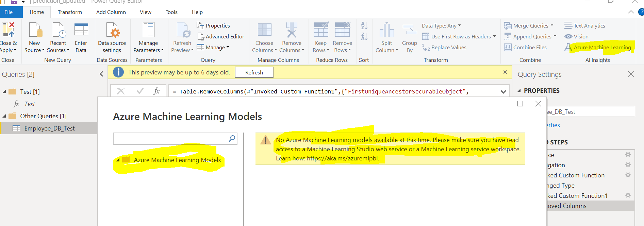Screen dimensions: 644x226
Task: Click Replace Values
Action: (x=444, y=47)
